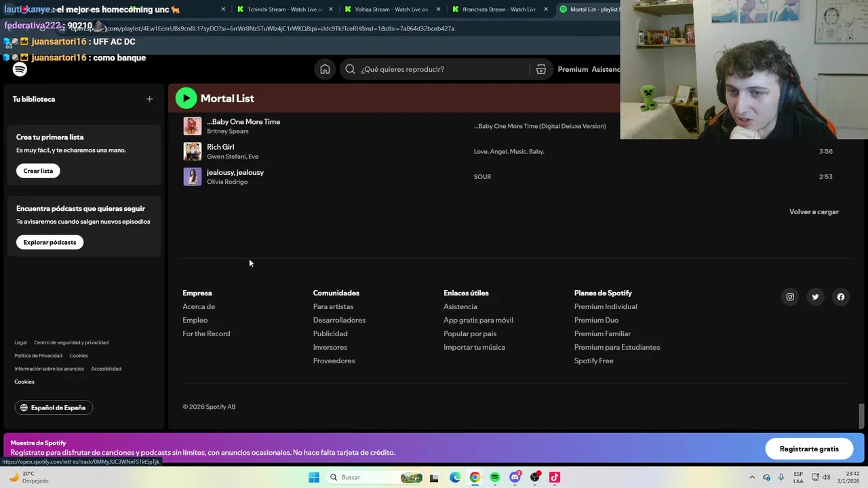Screen dimensions: 868x488
Task: Click 'Volver a cargar'
Action: (x=814, y=211)
